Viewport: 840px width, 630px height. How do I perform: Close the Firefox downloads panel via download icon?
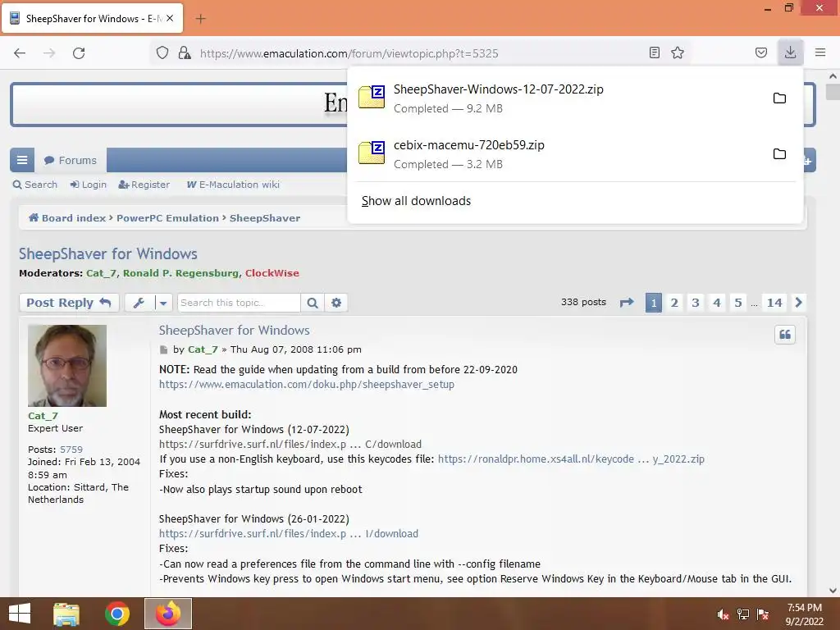(790, 52)
